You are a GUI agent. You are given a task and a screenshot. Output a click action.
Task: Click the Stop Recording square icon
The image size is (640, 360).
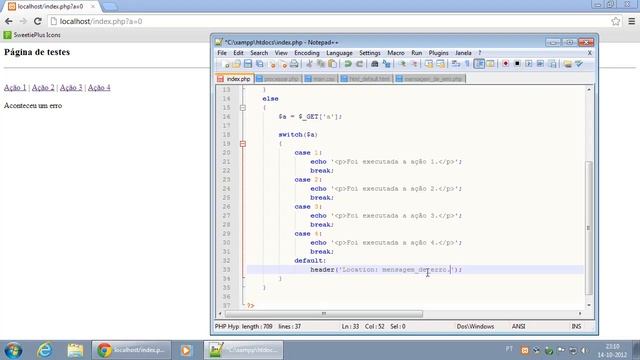(x=517, y=64)
